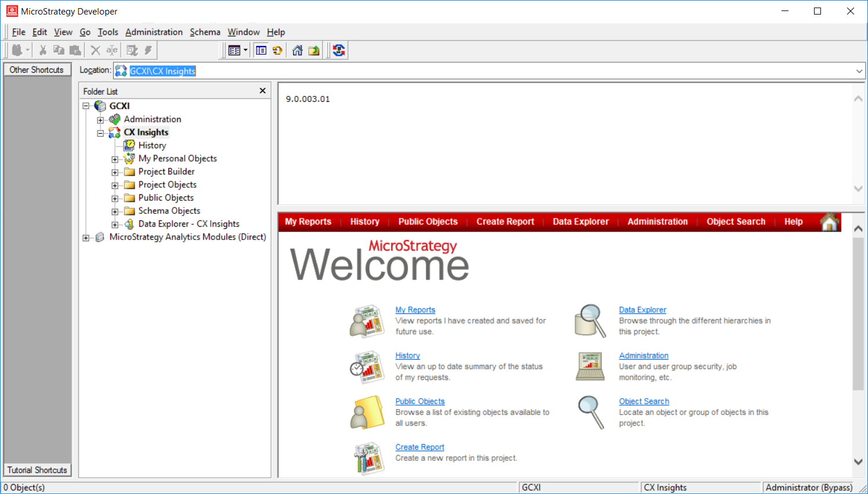Click the Administration laptop icon on Welcome page

point(590,366)
